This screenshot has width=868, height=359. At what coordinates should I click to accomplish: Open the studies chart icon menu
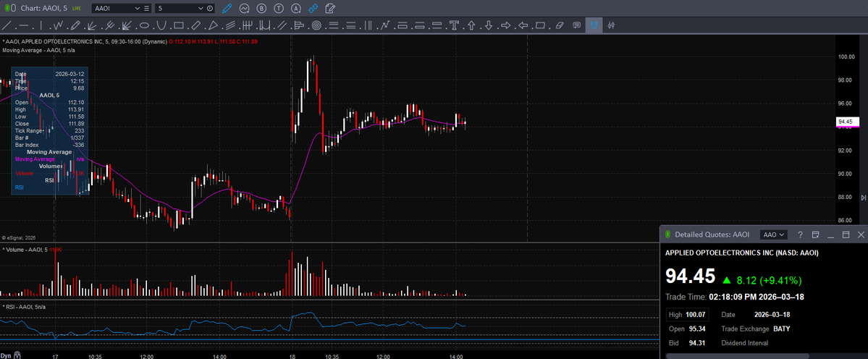pyautogui.click(x=245, y=8)
